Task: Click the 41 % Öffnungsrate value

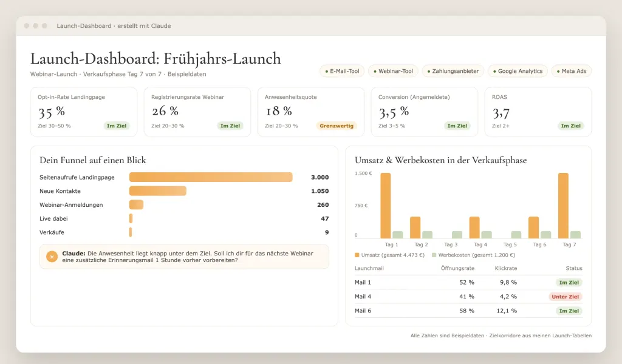Action: 466,297
